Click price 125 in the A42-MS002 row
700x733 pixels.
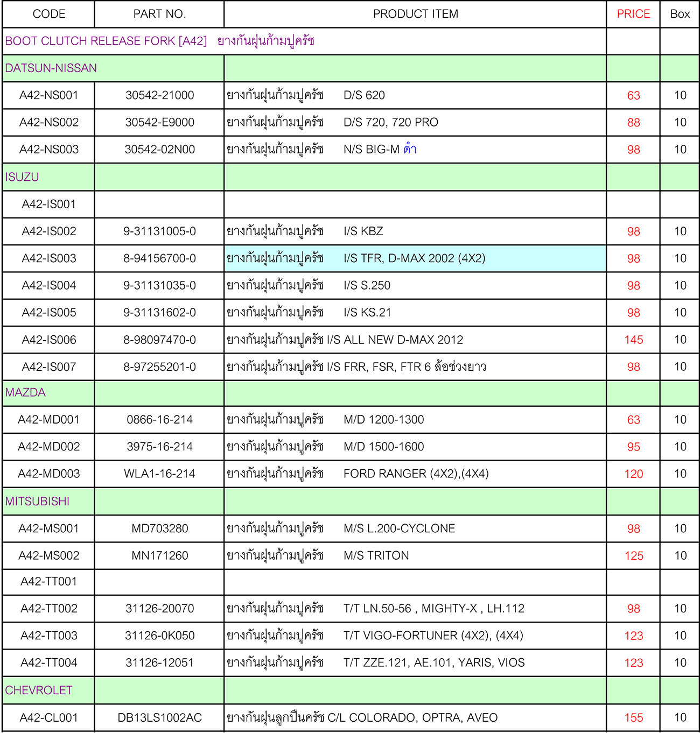(x=633, y=556)
